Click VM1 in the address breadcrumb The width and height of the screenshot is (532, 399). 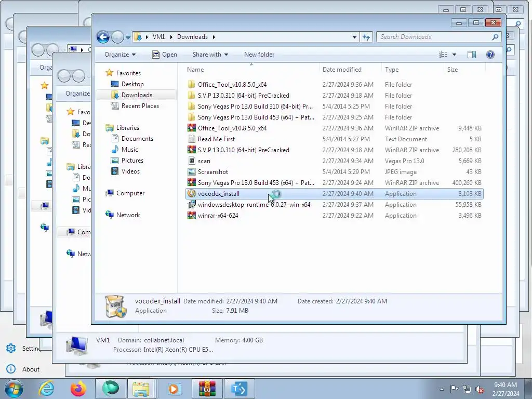[x=158, y=37]
